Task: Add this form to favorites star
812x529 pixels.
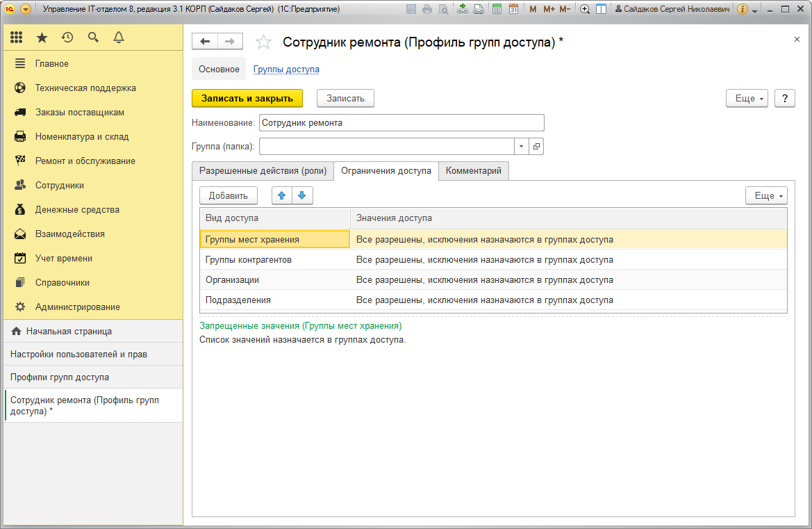Action: click(x=263, y=42)
